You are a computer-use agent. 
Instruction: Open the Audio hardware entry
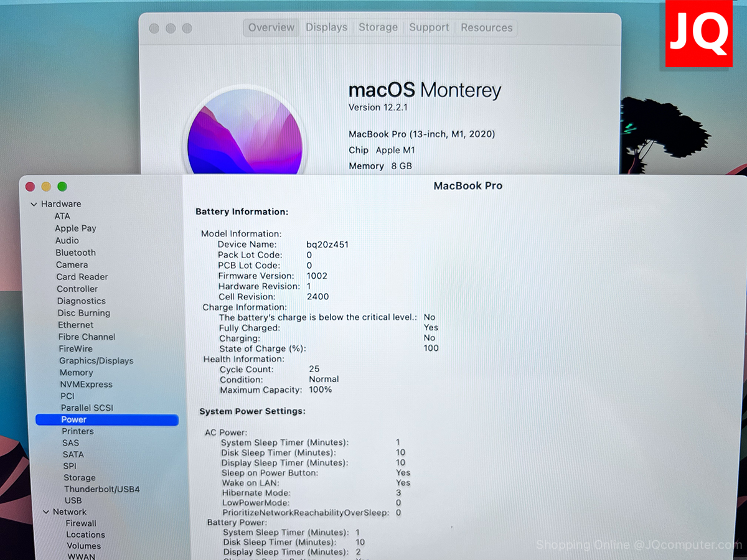(67, 240)
